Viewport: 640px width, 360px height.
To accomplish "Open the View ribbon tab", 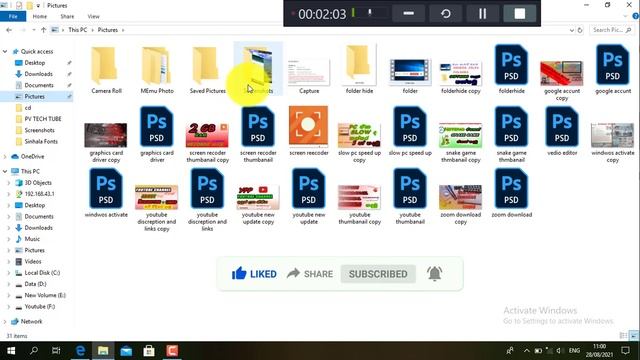I will click(93, 16).
